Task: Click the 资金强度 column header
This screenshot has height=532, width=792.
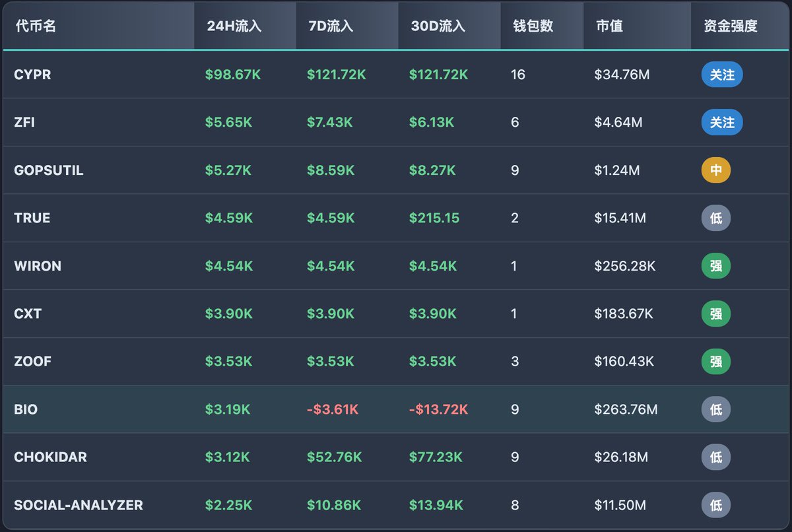Action: [x=730, y=26]
